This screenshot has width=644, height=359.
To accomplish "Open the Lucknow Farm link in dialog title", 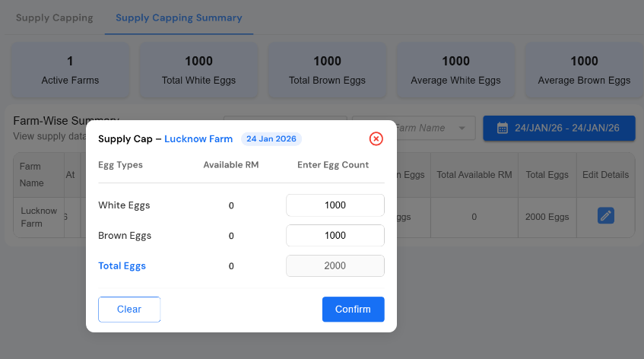I will [198, 139].
